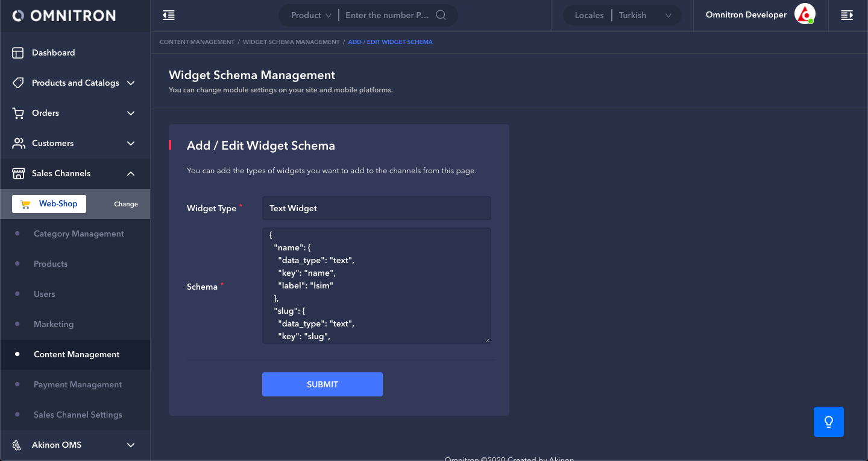Click the Omnitron logo icon
Viewport: 868px width, 461px height.
click(x=18, y=16)
